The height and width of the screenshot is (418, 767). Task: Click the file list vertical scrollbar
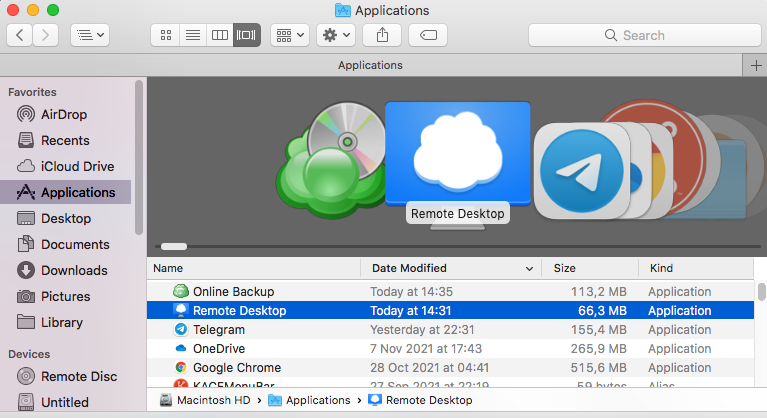(x=761, y=292)
